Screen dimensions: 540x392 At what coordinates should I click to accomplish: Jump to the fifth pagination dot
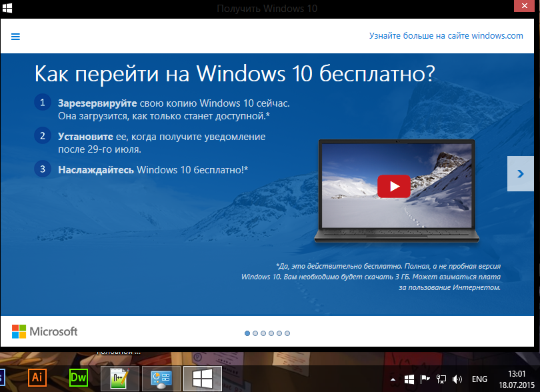(279, 333)
